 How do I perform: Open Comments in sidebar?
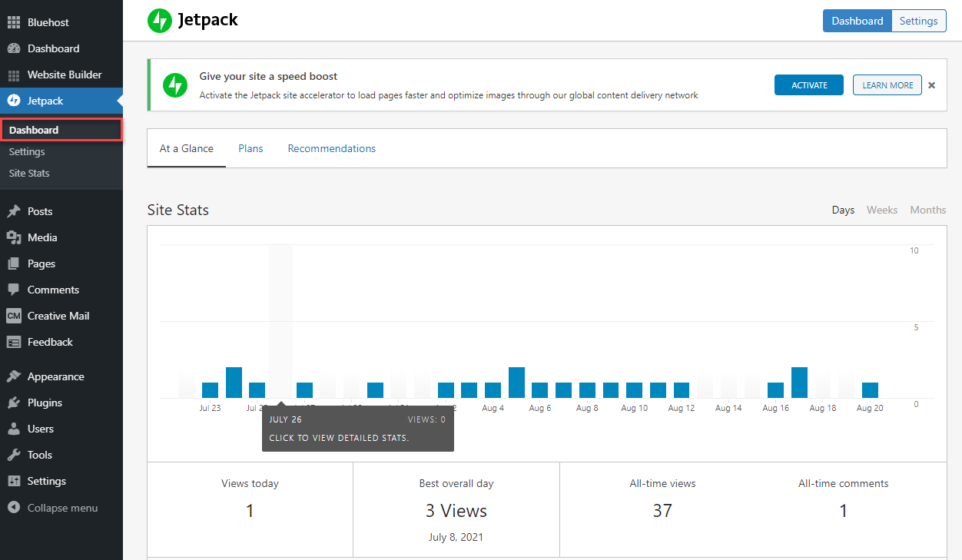[61, 290]
